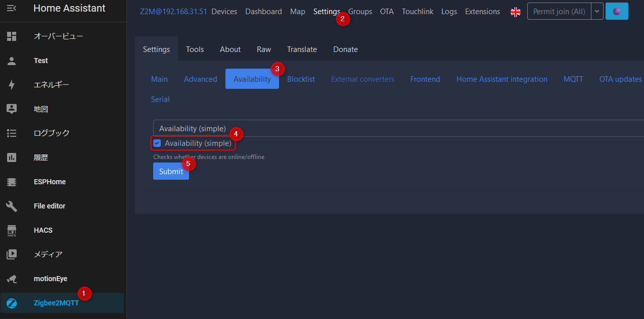Select the Availability sub-tab

[x=252, y=79]
